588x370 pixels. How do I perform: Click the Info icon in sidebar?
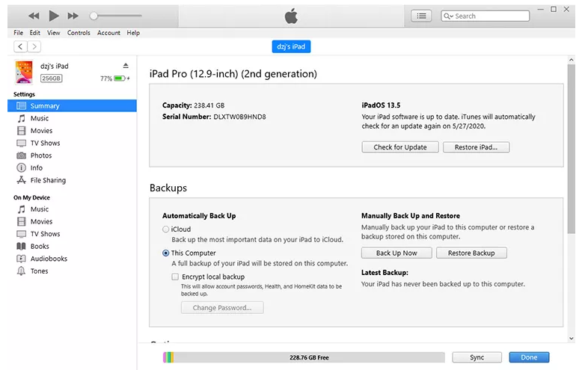point(22,167)
